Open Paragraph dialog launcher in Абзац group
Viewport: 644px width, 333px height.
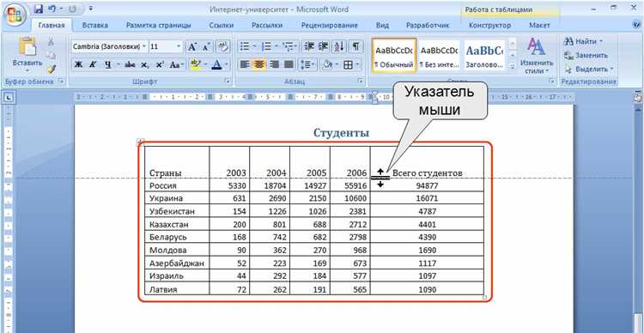tap(361, 82)
